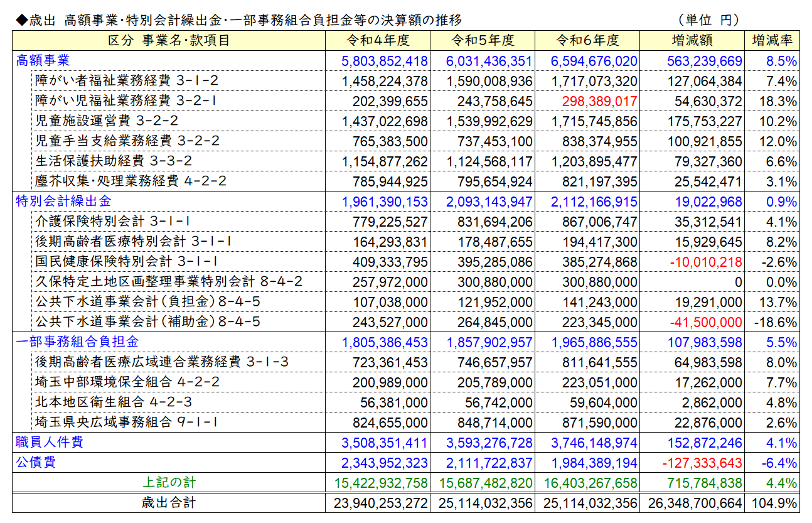
Task: Click the 令和6年度 column header
Action: click(x=587, y=41)
